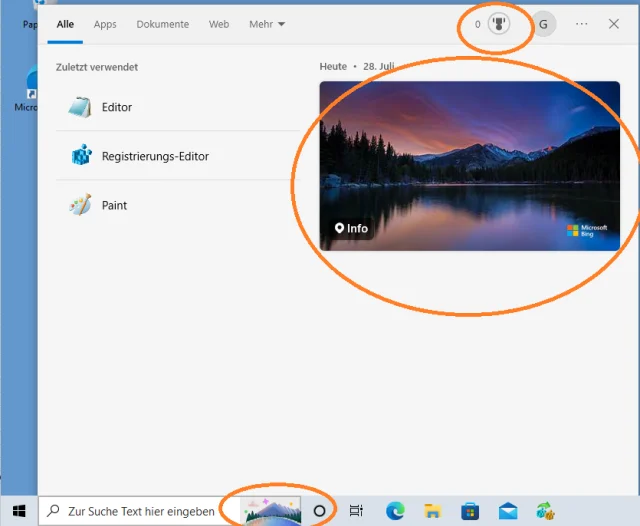Click the Cortana circle icon
The height and width of the screenshot is (526, 640).
pos(320,510)
